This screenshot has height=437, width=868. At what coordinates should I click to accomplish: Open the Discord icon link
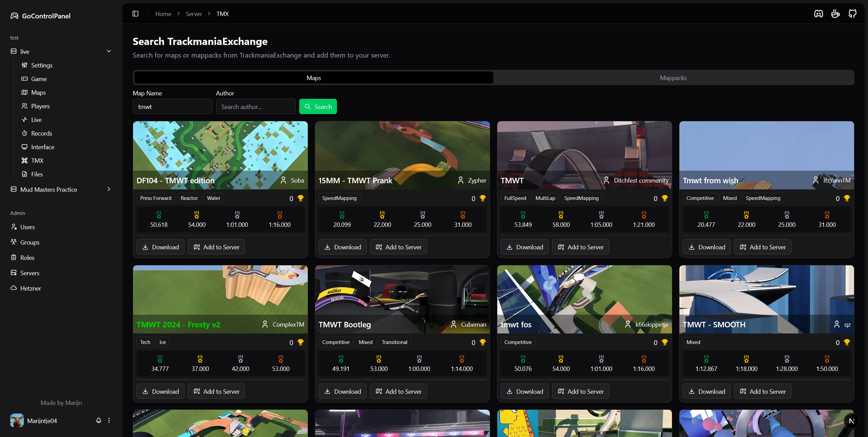click(818, 14)
